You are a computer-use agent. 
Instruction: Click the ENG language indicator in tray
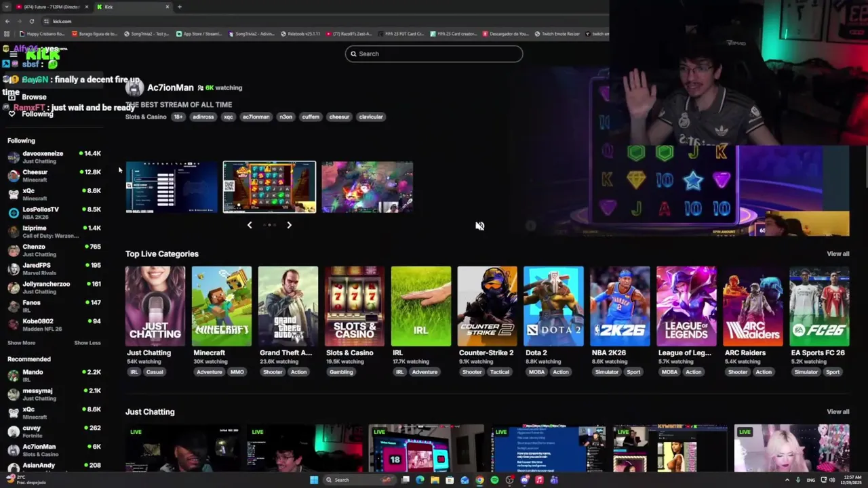point(810,480)
